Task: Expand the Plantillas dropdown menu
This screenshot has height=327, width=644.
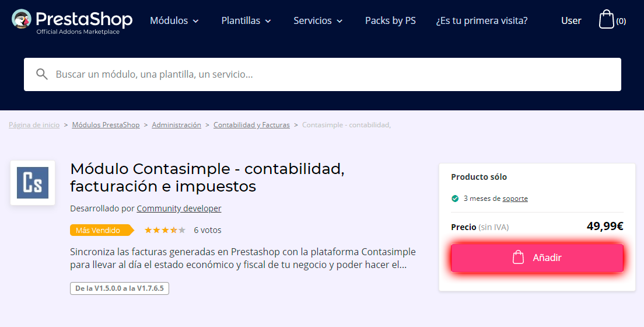Action: (246, 20)
